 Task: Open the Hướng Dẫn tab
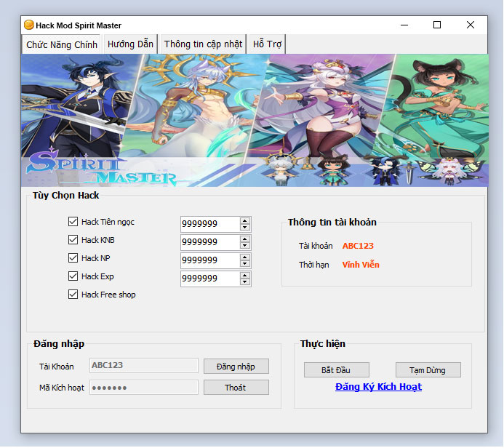pos(130,44)
